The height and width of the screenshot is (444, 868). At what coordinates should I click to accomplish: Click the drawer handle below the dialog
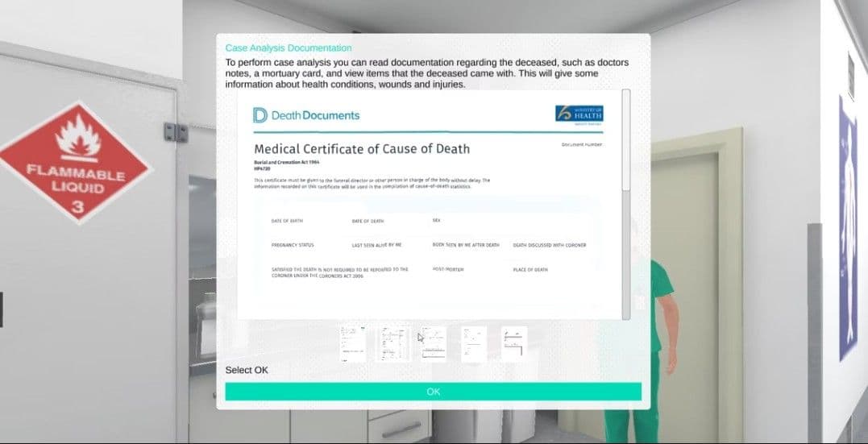point(401,430)
